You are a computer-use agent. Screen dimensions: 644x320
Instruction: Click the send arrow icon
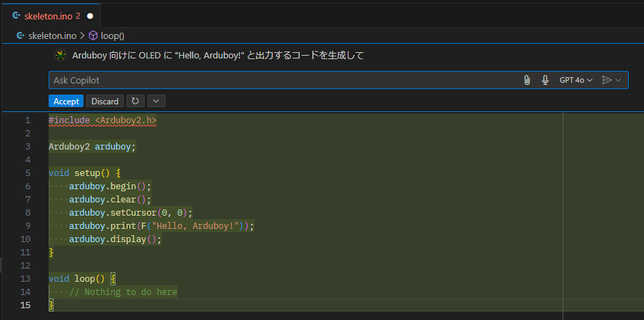pyautogui.click(x=606, y=80)
